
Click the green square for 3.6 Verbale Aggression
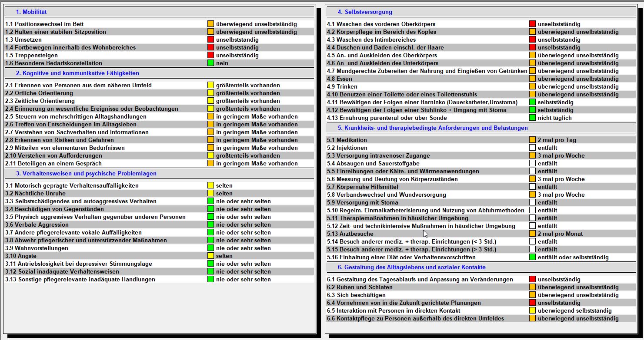point(210,224)
